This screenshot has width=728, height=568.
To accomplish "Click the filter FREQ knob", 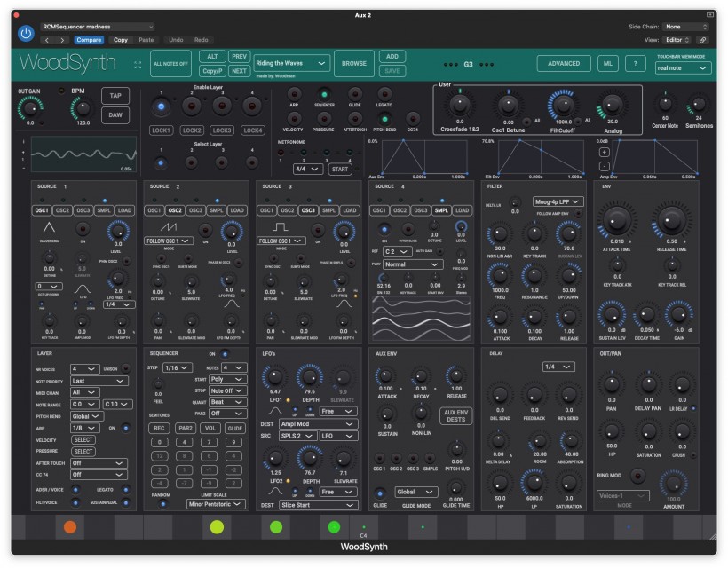I will (x=500, y=278).
